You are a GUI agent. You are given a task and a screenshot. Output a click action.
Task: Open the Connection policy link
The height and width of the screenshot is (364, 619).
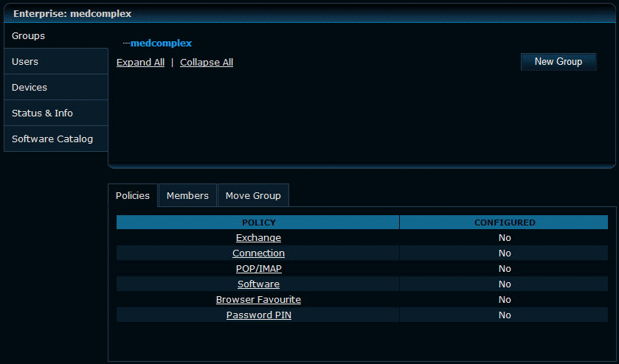[258, 253]
